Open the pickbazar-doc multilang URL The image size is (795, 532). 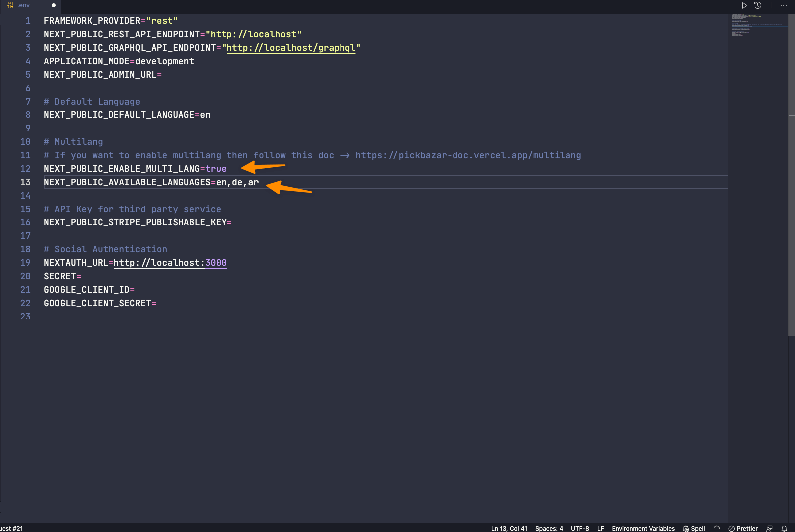click(468, 155)
